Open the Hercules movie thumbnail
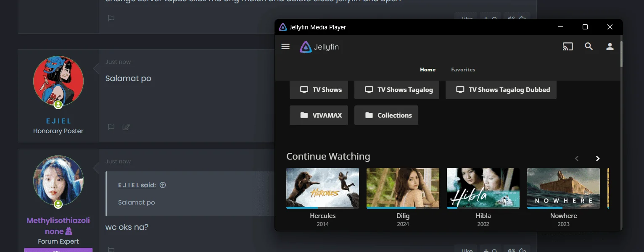 [x=323, y=188]
